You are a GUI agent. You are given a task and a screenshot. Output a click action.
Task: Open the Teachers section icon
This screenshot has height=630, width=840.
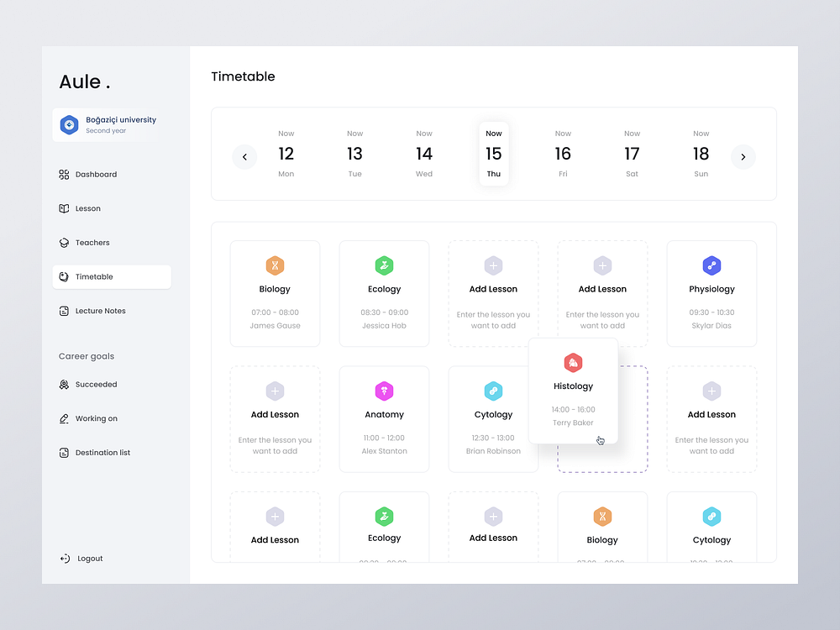64,243
